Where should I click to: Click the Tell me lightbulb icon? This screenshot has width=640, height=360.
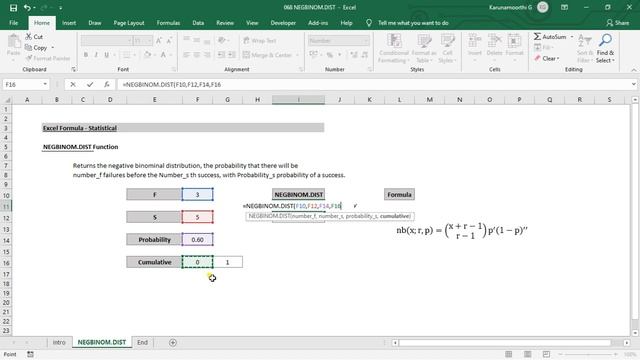point(369,23)
